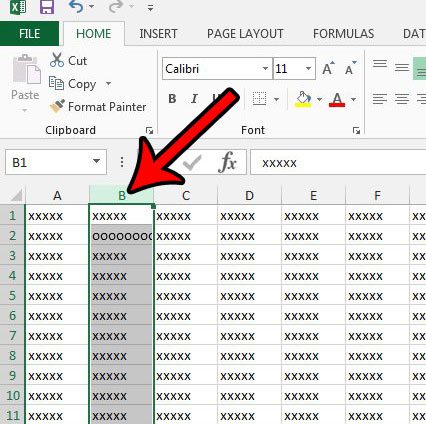This screenshot has height=424, width=426.
Task: Apply cell borders with the Borders icon
Action: tap(259, 99)
